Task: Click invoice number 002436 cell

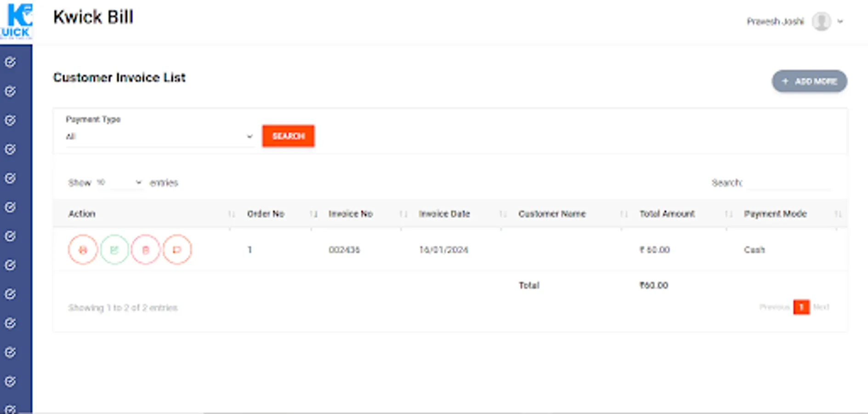Action: click(344, 250)
